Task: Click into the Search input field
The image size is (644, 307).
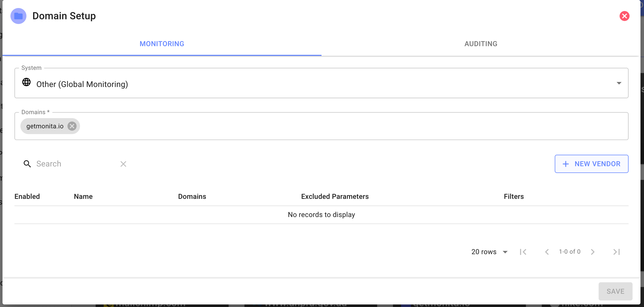Action: [75, 164]
